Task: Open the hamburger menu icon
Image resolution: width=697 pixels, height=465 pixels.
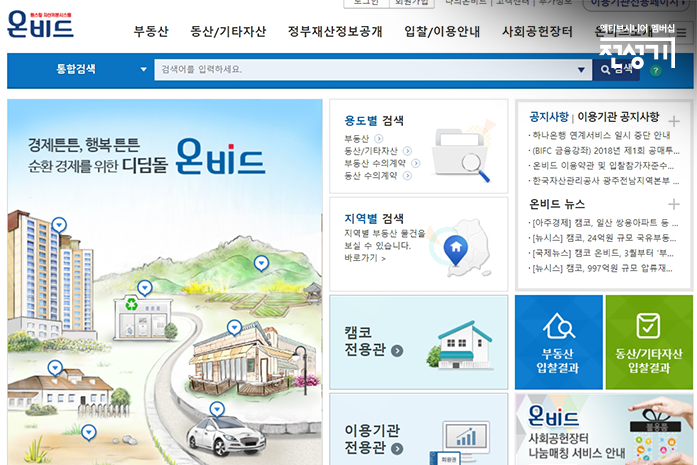Action: pyautogui.click(x=681, y=32)
